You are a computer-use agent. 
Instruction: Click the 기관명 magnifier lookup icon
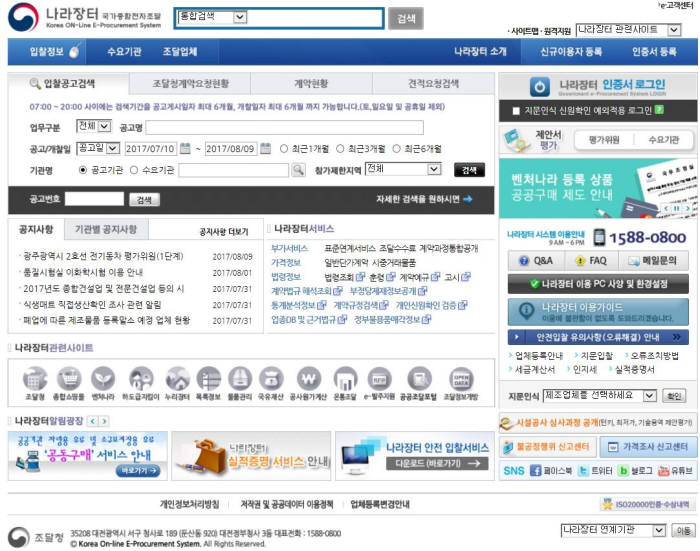[x=298, y=170]
